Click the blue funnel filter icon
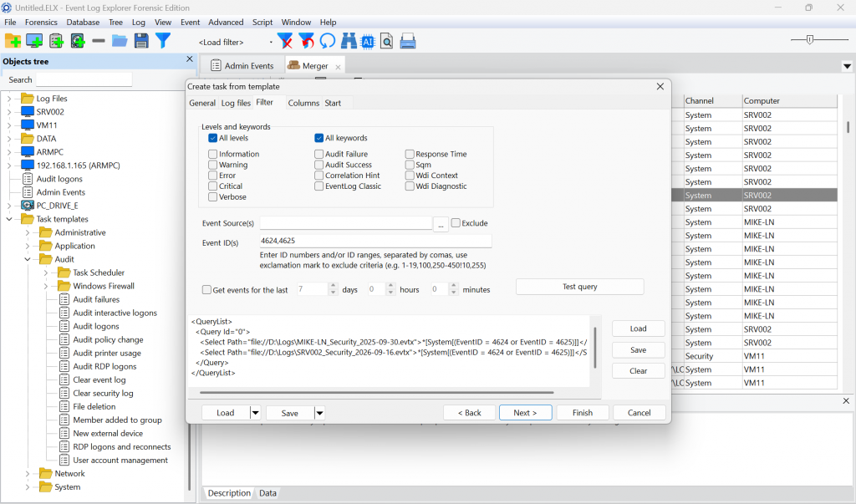This screenshot has height=504, width=856. 163,41
